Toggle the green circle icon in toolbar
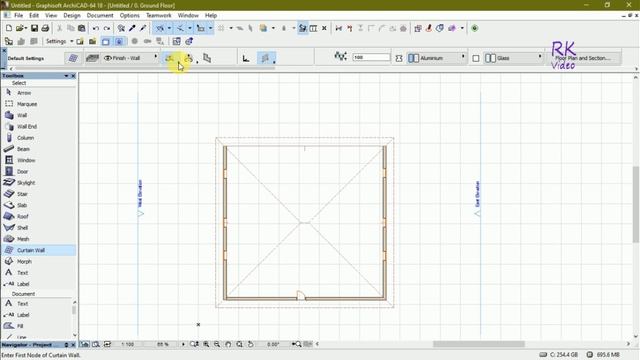The height and width of the screenshot is (360, 640). pos(474,28)
